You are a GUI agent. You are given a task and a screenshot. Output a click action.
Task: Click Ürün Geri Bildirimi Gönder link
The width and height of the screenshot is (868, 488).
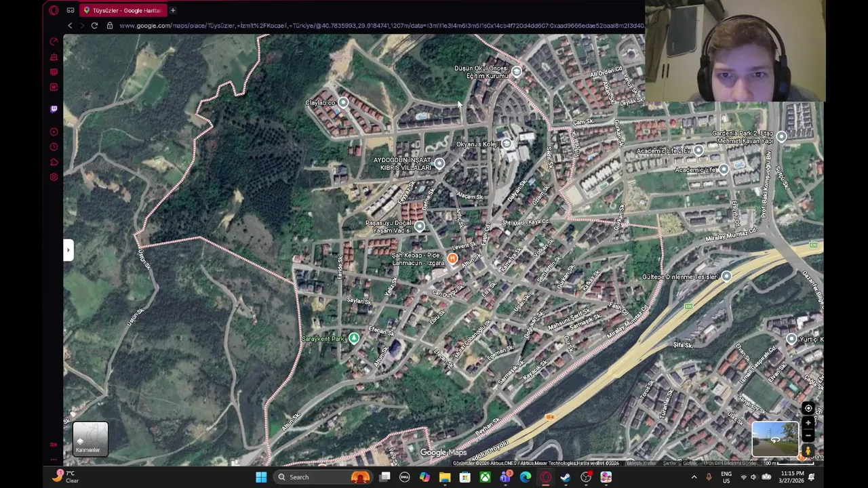(x=730, y=463)
